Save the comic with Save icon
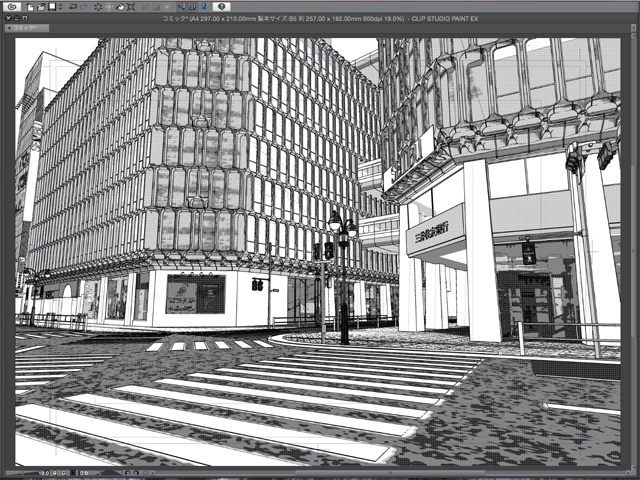 point(52,7)
